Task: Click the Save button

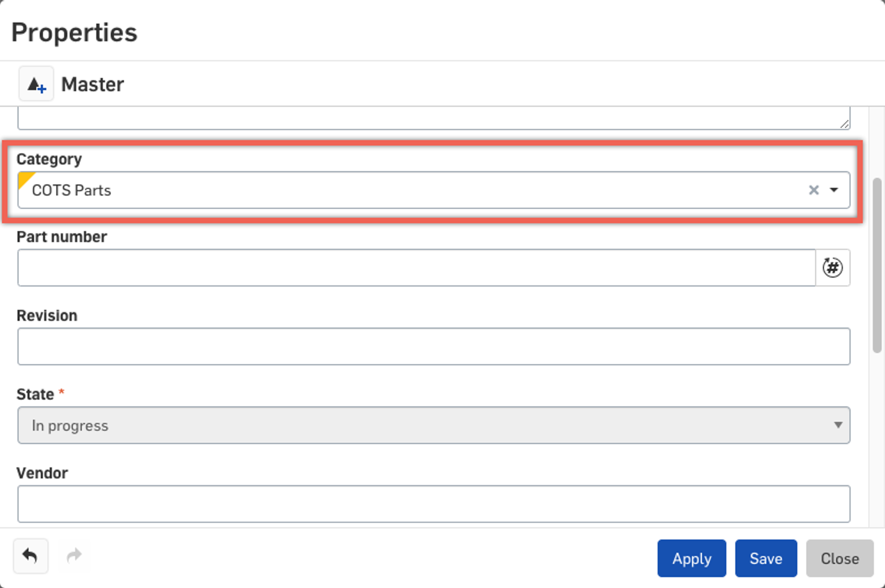Action: (x=766, y=558)
